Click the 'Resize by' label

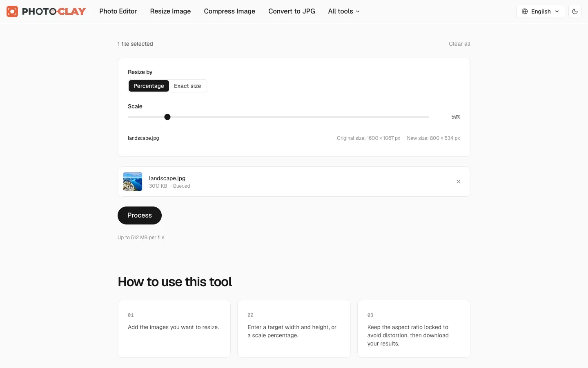pos(140,72)
